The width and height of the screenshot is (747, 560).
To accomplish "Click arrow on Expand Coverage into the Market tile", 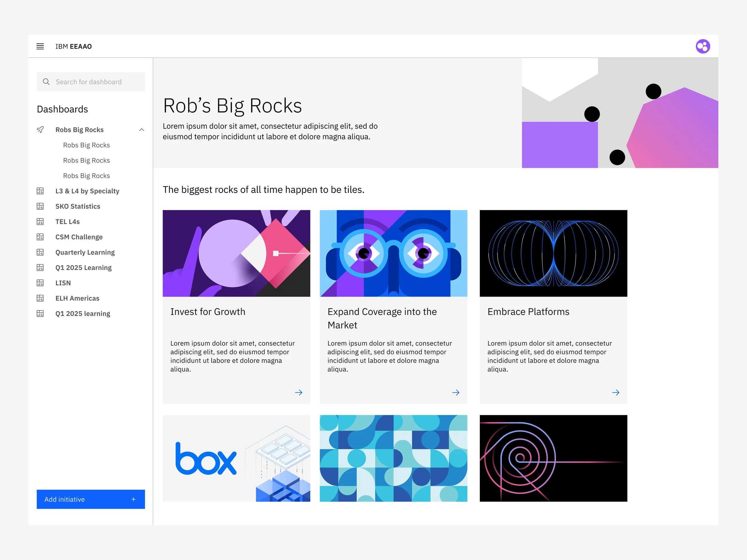I will pos(456,392).
